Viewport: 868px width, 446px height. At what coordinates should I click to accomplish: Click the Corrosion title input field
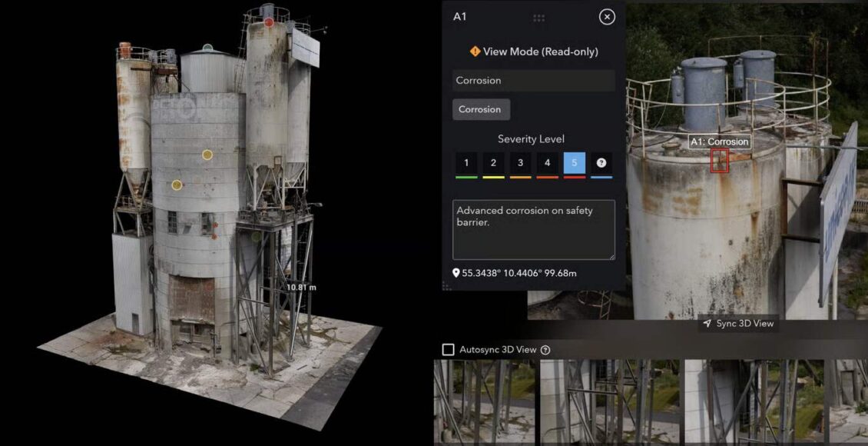click(x=534, y=80)
